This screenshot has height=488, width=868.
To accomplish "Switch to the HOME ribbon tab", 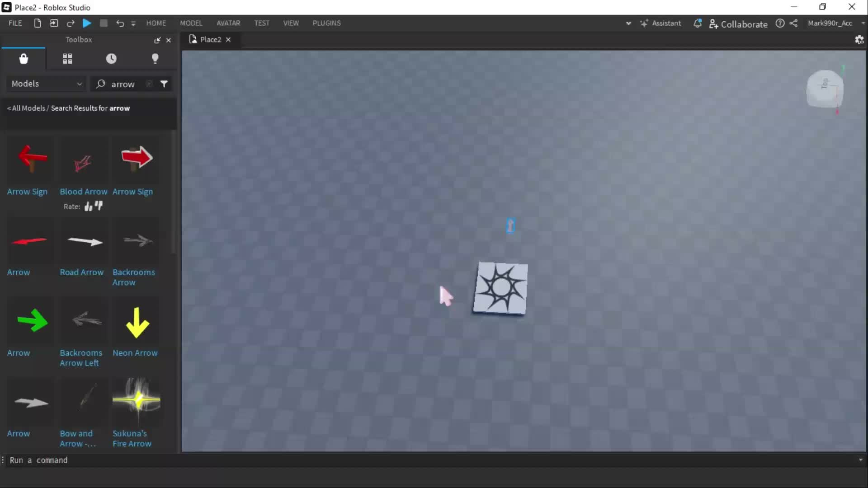I will pos(156,23).
